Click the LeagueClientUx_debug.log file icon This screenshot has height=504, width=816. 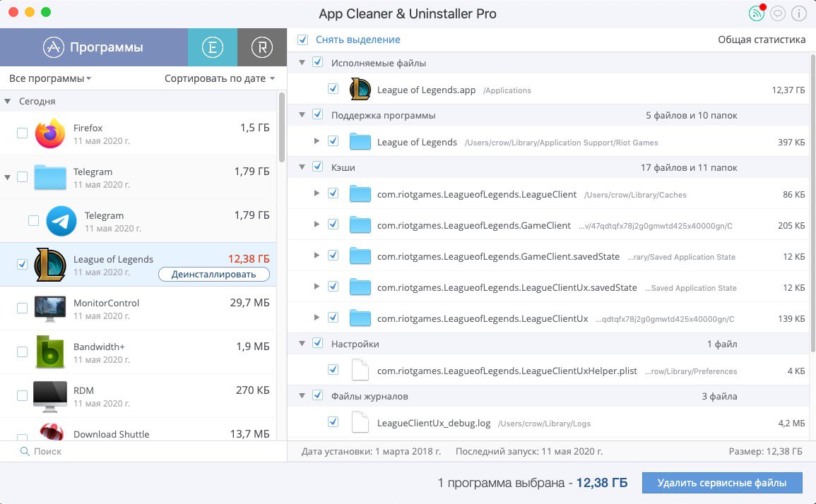coord(360,422)
